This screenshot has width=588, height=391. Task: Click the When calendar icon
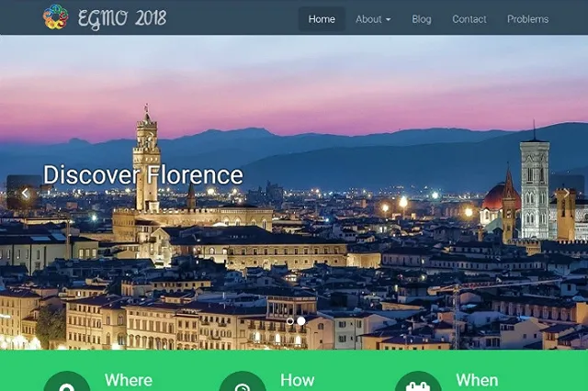coord(418,385)
